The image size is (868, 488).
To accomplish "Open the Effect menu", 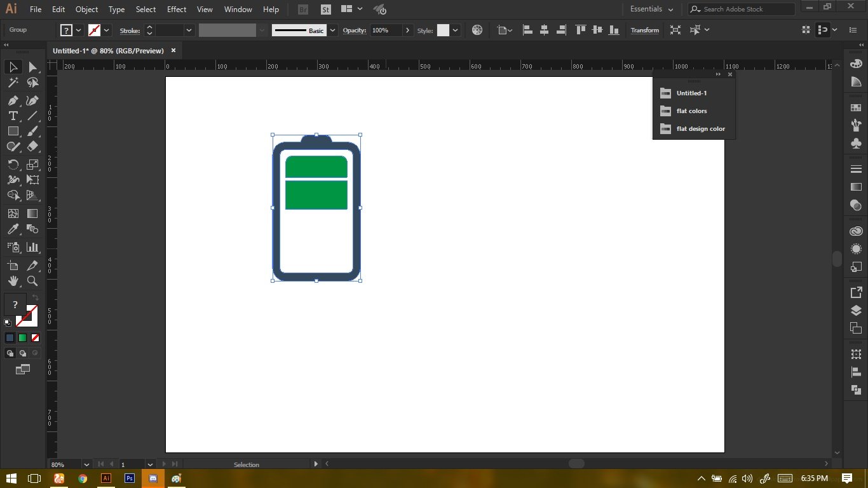I will pos(177,10).
